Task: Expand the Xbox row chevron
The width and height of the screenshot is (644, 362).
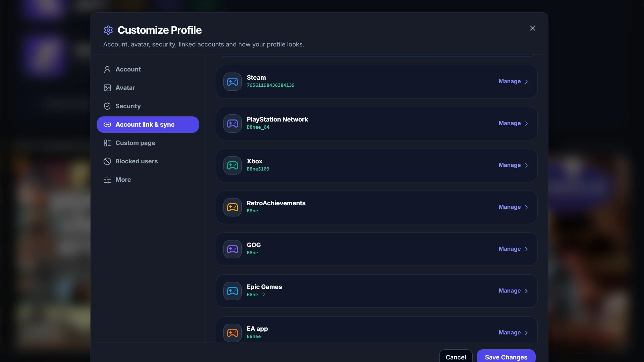Action: pyautogui.click(x=526, y=165)
